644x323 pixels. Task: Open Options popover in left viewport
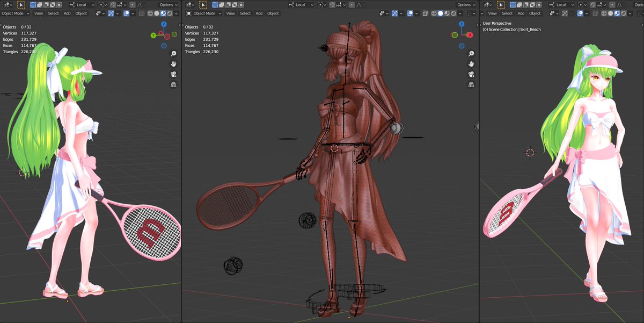169,5
